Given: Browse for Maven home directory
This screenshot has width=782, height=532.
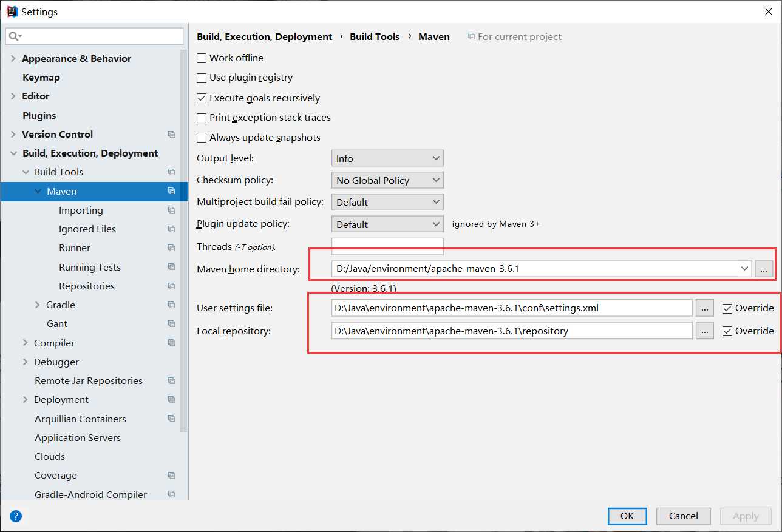Looking at the screenshot, I should pos(764,268).
